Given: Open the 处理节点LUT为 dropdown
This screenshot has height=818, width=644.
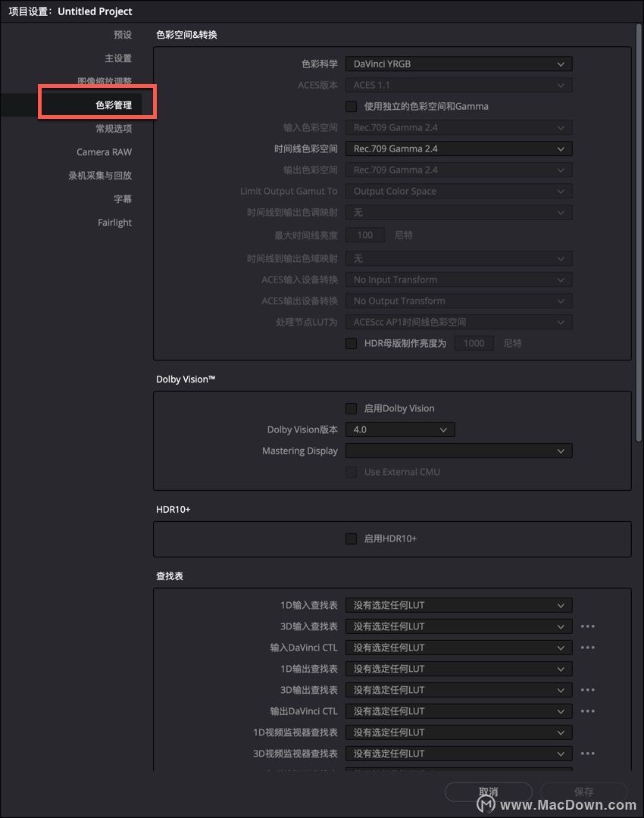Looking at the screenshot, I should coord(458,323).
